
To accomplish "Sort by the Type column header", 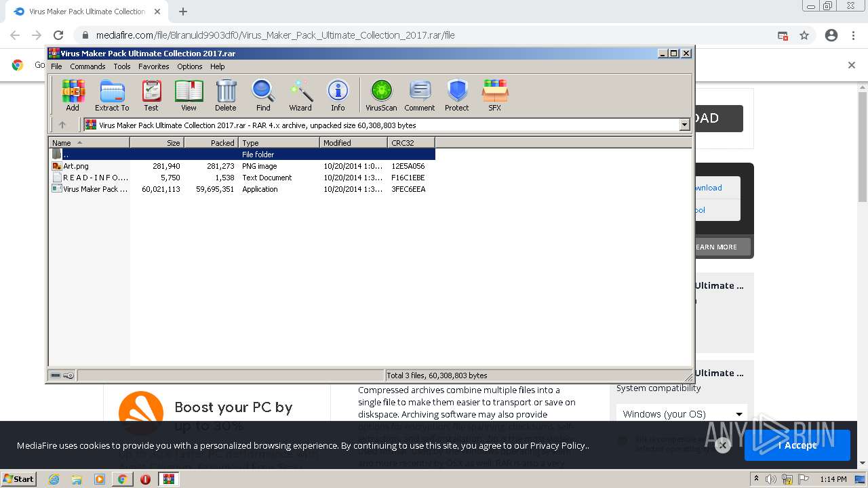I will tap(279, 142).
